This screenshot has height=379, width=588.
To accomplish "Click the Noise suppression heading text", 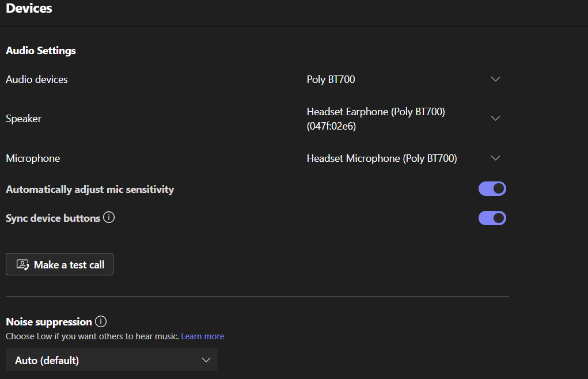I will [x=49, y=321].
